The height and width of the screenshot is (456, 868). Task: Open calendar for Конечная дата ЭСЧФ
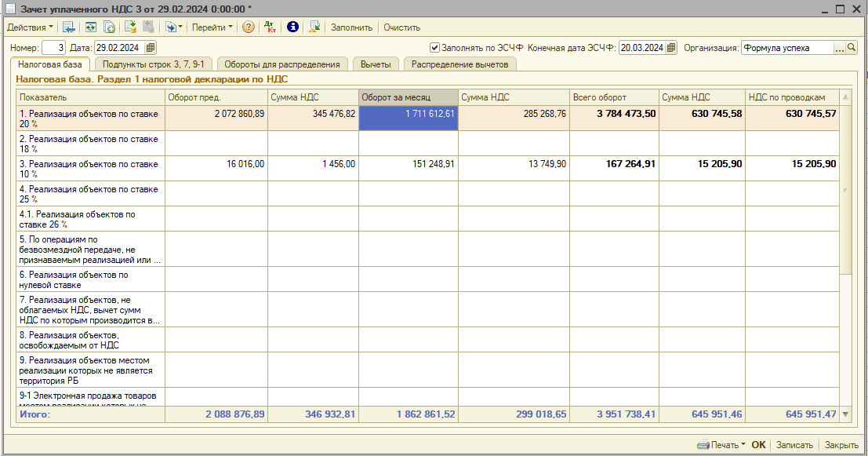pos(671,48)
